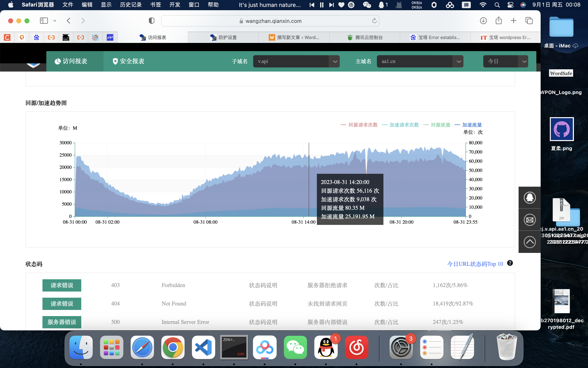Screen dimensions: 588x368
Task: Click the 未找到请求网页 description
Action: pyautogui.click(x=327, y=304)
